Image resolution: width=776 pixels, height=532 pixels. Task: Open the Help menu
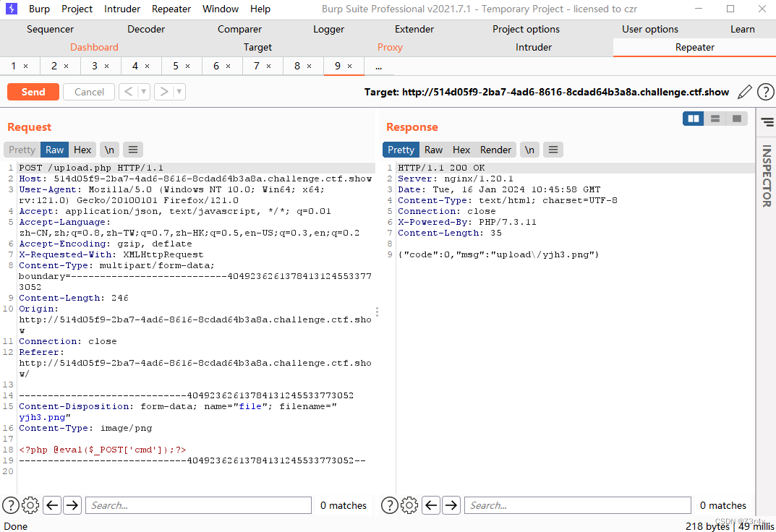coord(260,9)
